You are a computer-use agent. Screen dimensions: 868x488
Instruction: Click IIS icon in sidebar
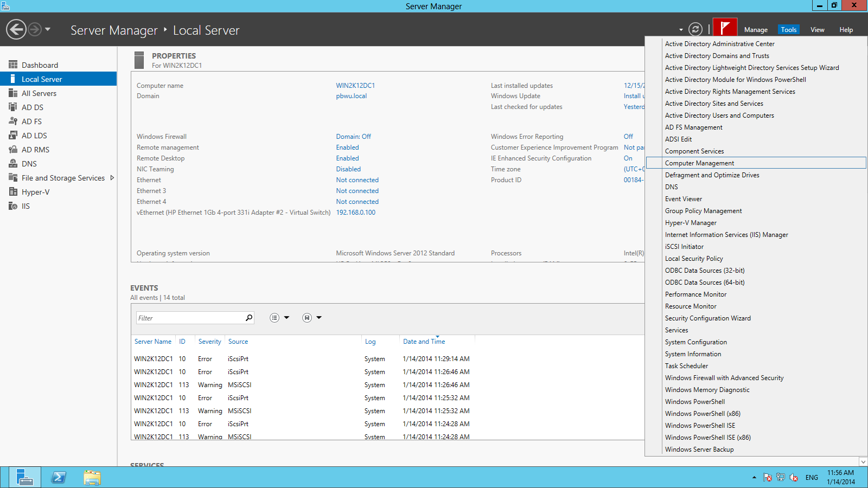(x=13, y=206)
